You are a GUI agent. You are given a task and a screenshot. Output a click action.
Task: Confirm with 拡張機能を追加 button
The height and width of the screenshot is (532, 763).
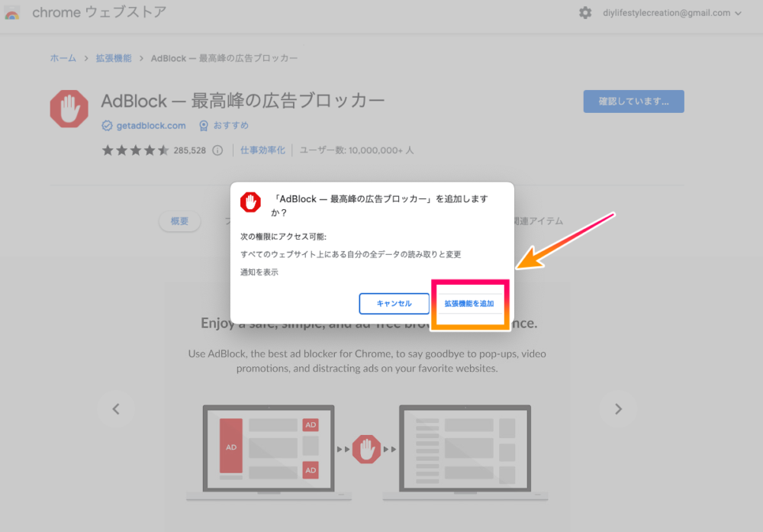pos(469,304)
